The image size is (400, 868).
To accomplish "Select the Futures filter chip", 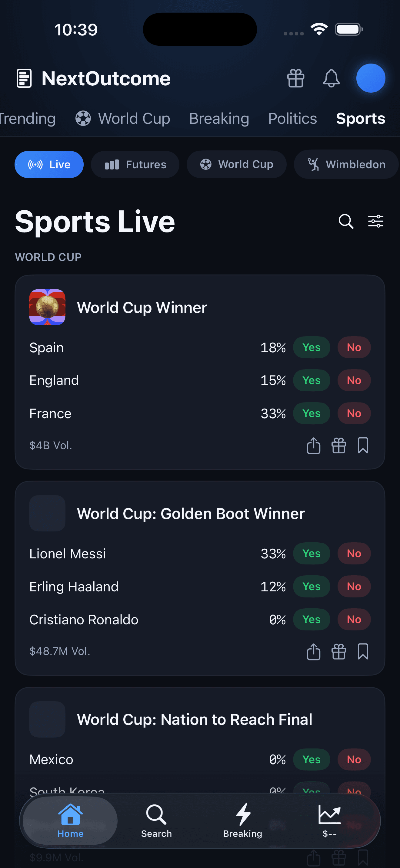I will click(135, 164).
